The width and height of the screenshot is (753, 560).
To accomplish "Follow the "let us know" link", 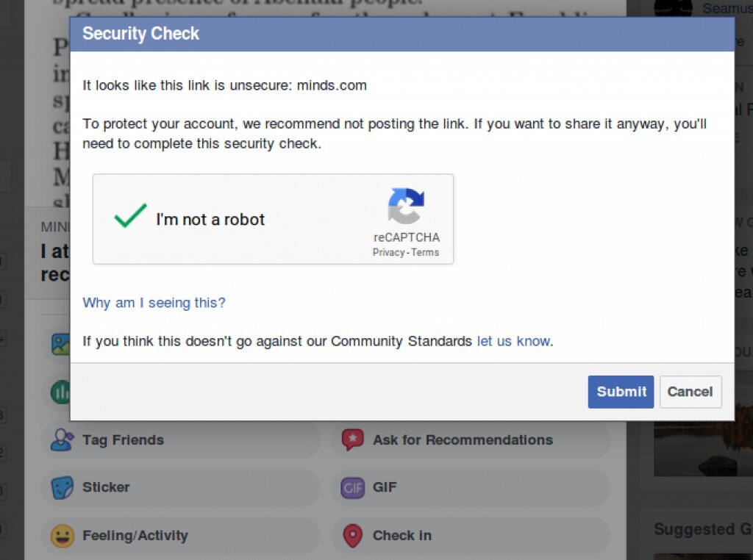I will click(513, 341).
